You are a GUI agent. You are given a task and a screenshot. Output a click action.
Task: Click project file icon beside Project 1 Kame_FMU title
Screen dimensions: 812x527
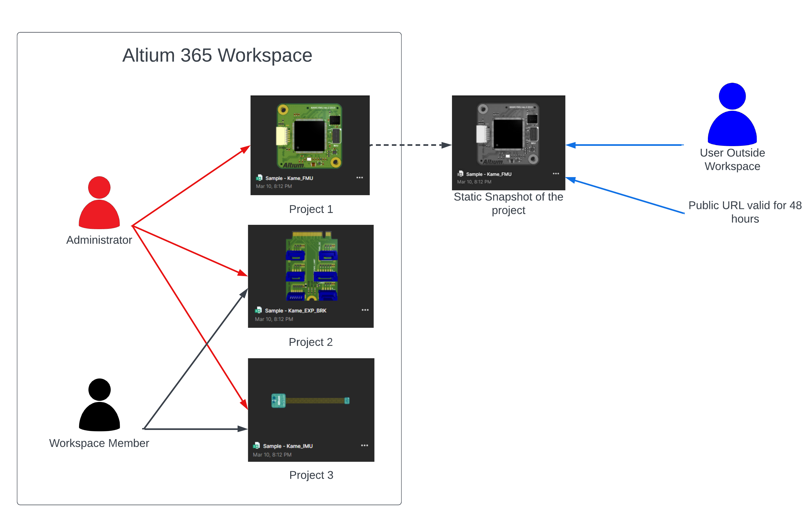pos(259,178)
